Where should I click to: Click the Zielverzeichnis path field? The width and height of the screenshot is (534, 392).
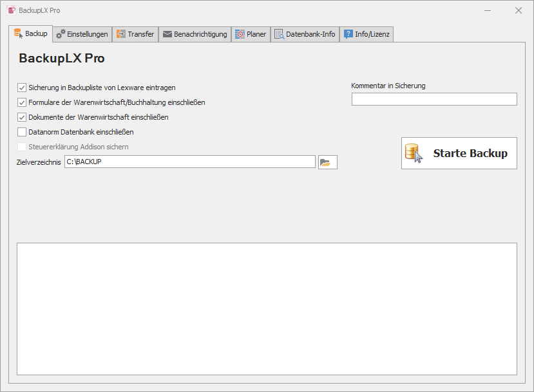click(190, 162)
